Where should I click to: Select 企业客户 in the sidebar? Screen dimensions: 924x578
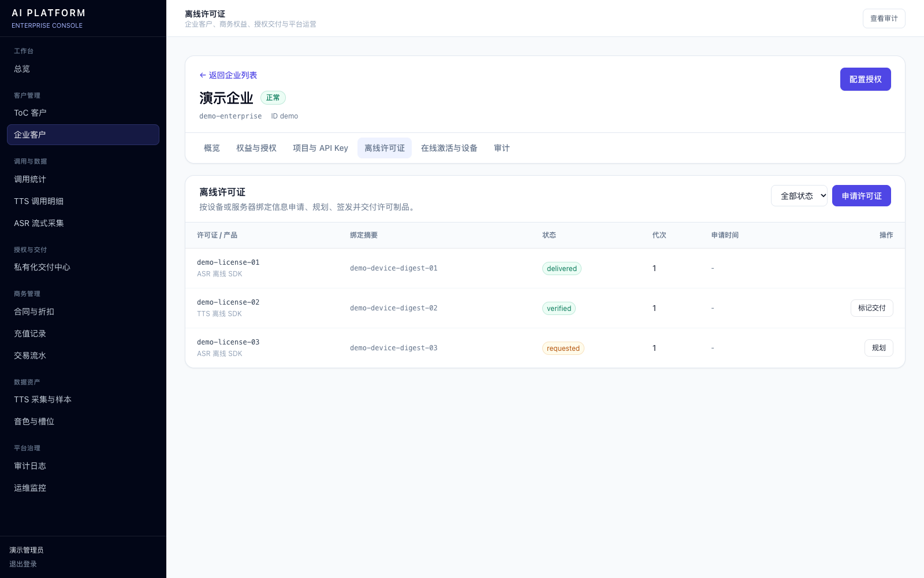[83, 135]
